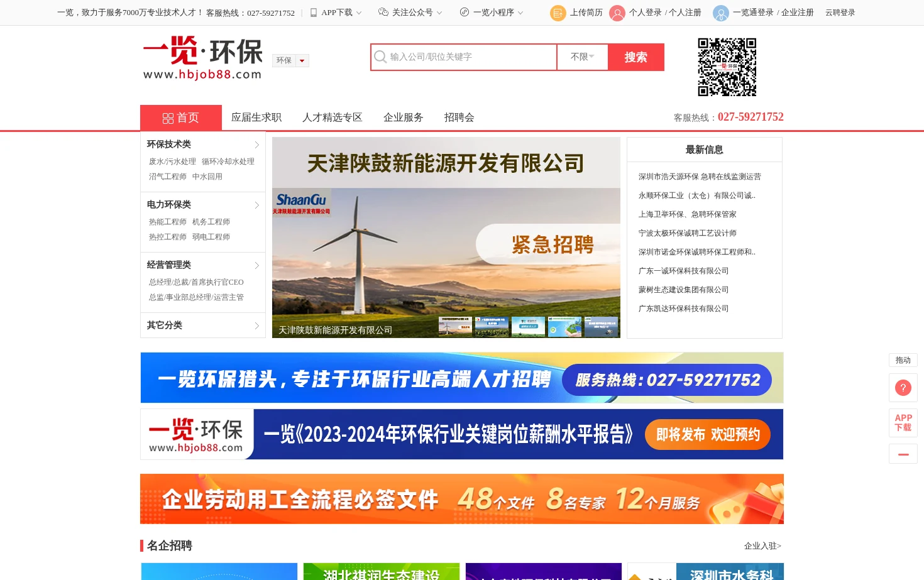
Task: Expand 电力环保类 category arrow
Action: pos(256,205)
